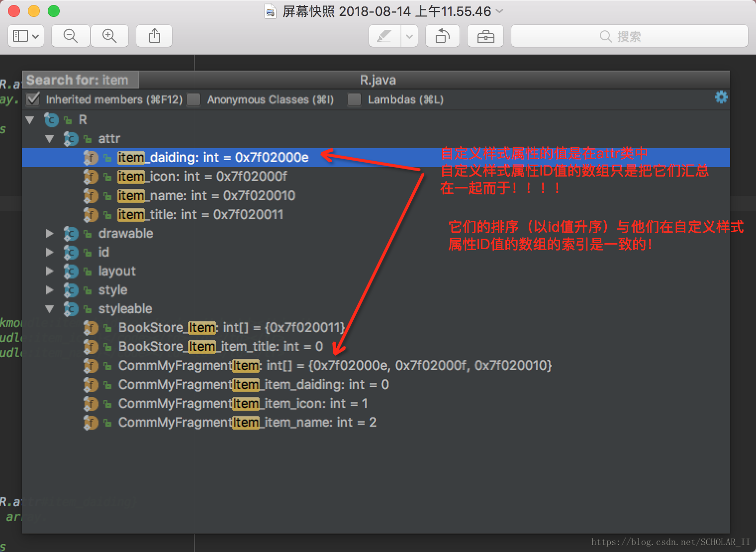Click the attr class icon
This screenshot has width=756, height=552.
pos(71,139)
